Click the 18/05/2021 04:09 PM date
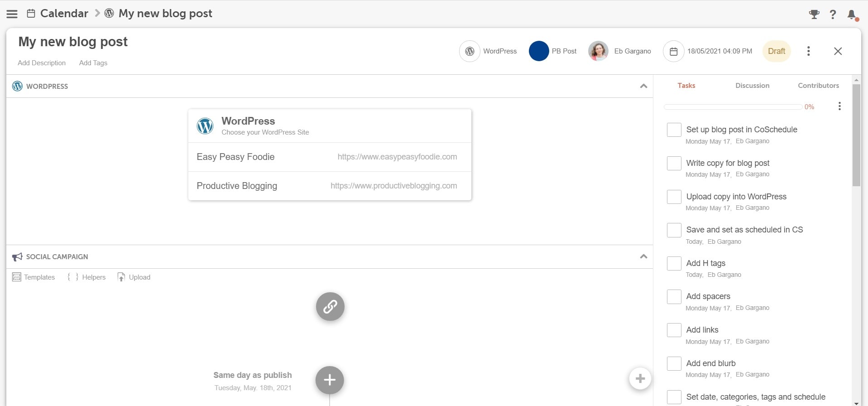Viewport: 868px width, 406px height. (719, 51)
